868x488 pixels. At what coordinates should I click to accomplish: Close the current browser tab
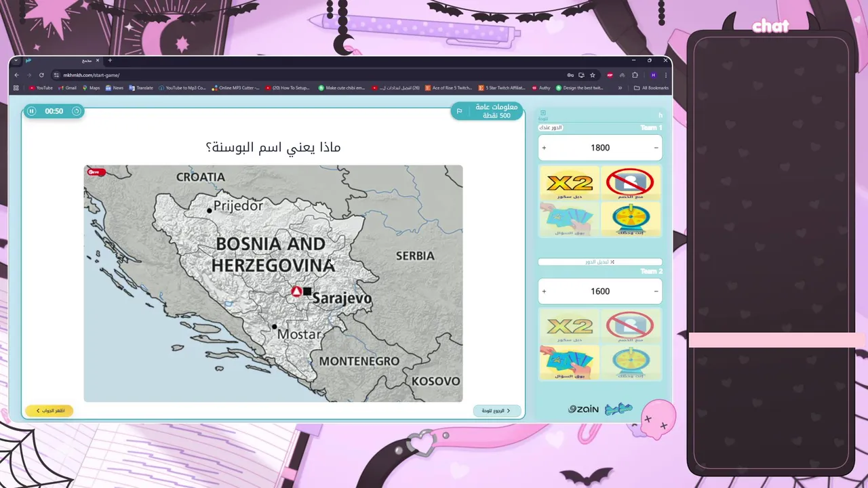[x=98, y=60]
